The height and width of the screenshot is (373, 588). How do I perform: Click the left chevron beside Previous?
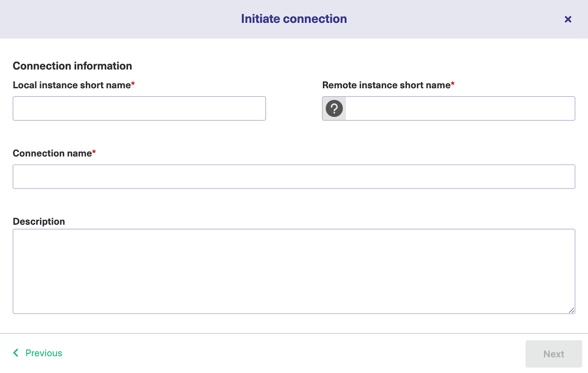click(16, 353)
